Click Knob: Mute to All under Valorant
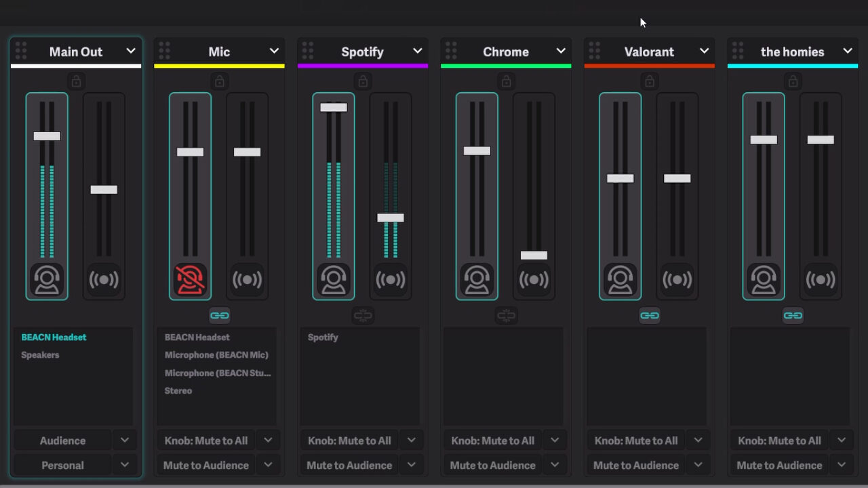The image size is (868, 488). coord(636,441)
